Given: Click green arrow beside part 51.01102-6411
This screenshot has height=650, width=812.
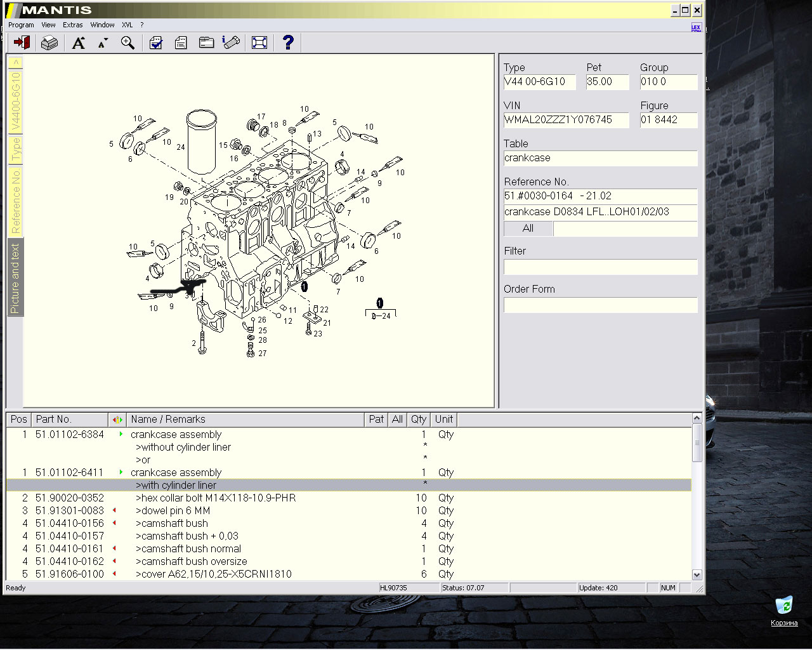Looking at the screenshot, I should (121, 472).
